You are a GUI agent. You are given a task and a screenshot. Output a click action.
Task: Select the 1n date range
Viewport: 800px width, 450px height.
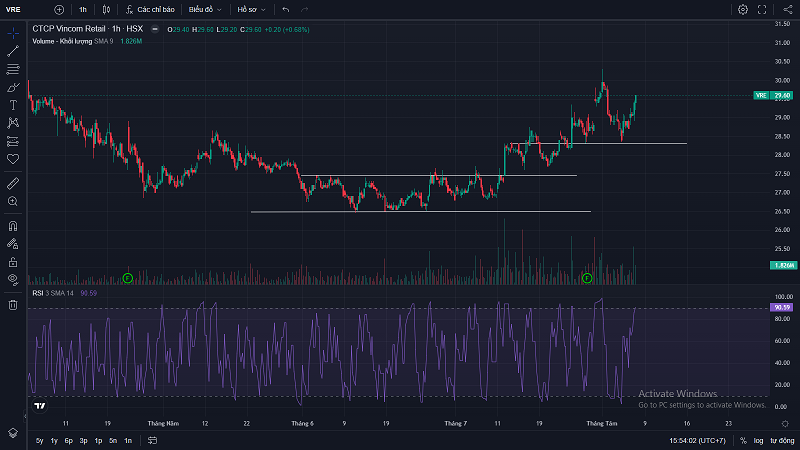tap(127, 440)
